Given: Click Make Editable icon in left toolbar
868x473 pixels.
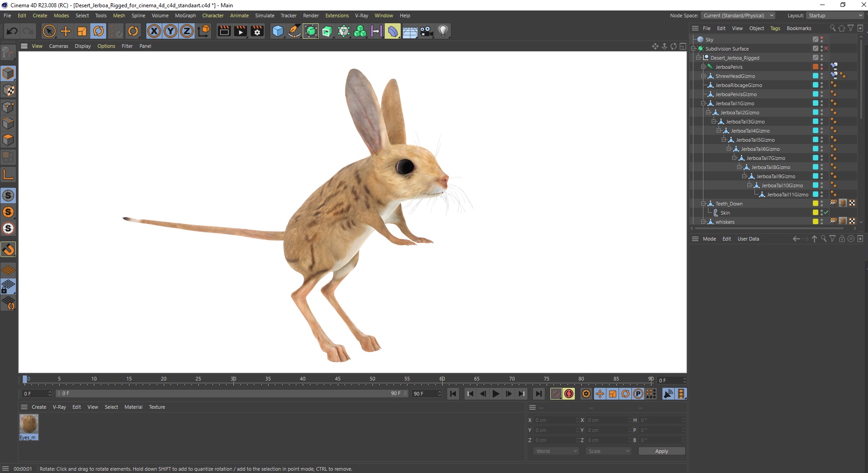Looking at the screenshot, I should (x=8, y=53).
